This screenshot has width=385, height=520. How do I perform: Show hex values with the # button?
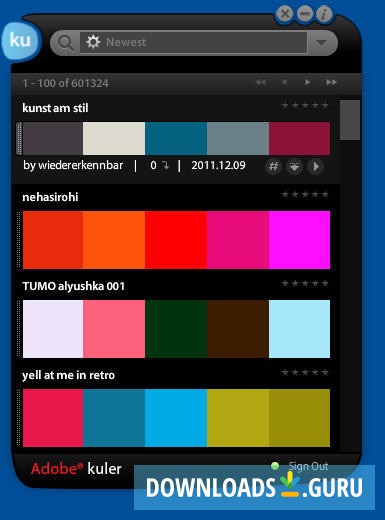click(273, 166)
